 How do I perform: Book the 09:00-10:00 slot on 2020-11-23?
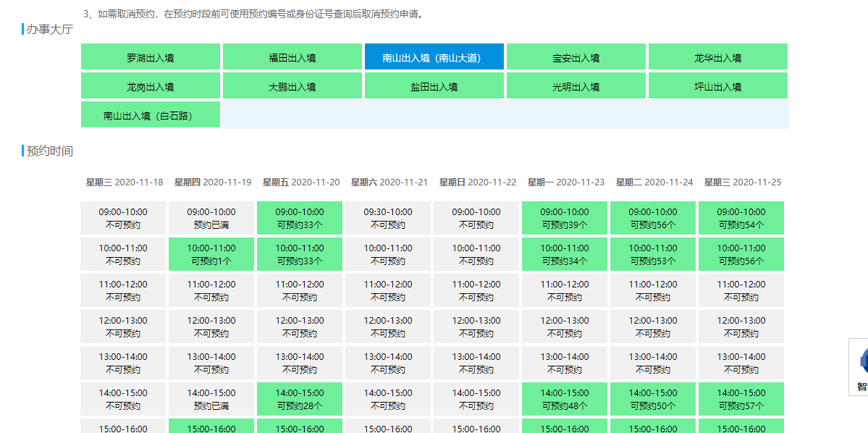click(x=565, y=218)
